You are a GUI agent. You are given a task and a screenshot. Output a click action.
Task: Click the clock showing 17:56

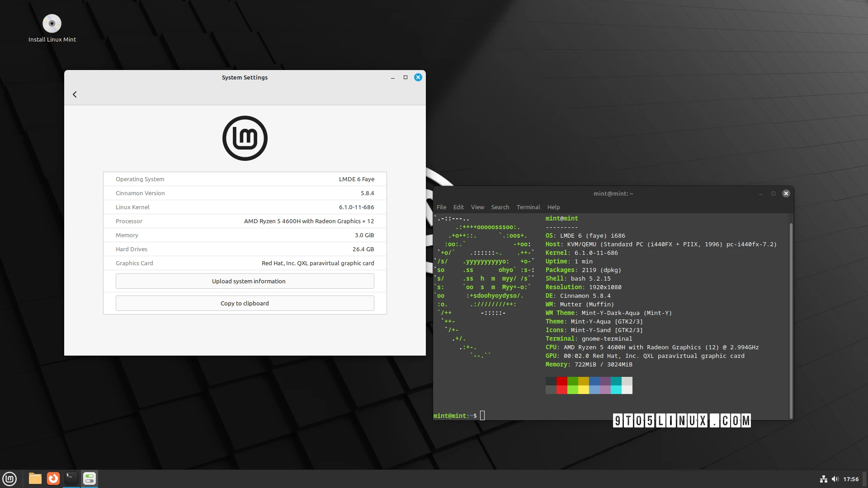point(852,479)
